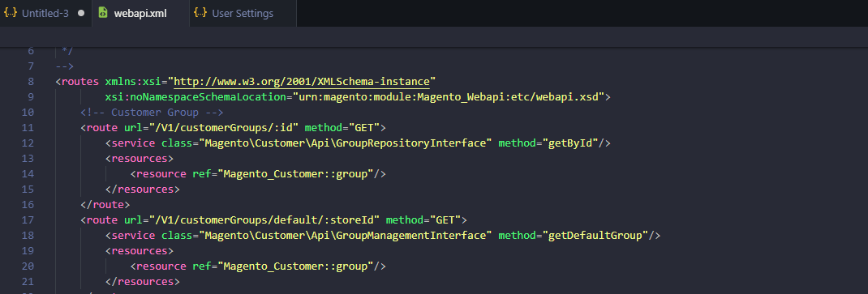
Task: Click line number 17 in the gutter
Action: pos(28,220)
